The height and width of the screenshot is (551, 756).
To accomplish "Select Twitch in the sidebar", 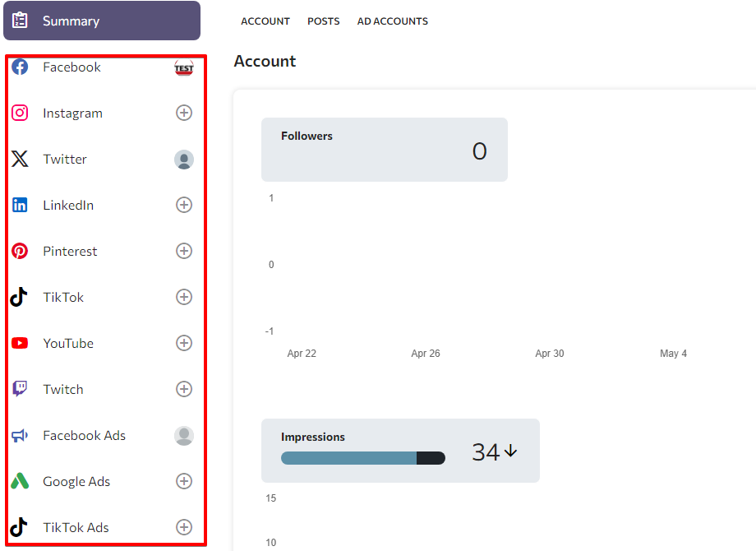I will coord(63,389).
